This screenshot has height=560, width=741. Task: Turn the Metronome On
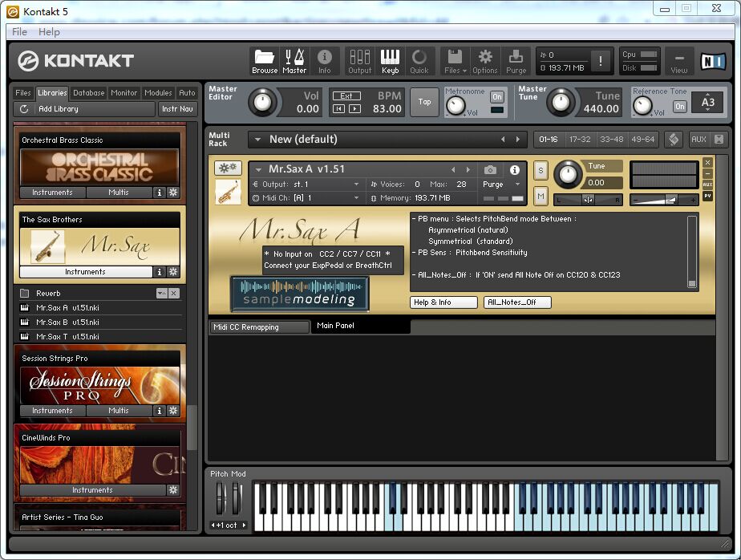(496, 97)
